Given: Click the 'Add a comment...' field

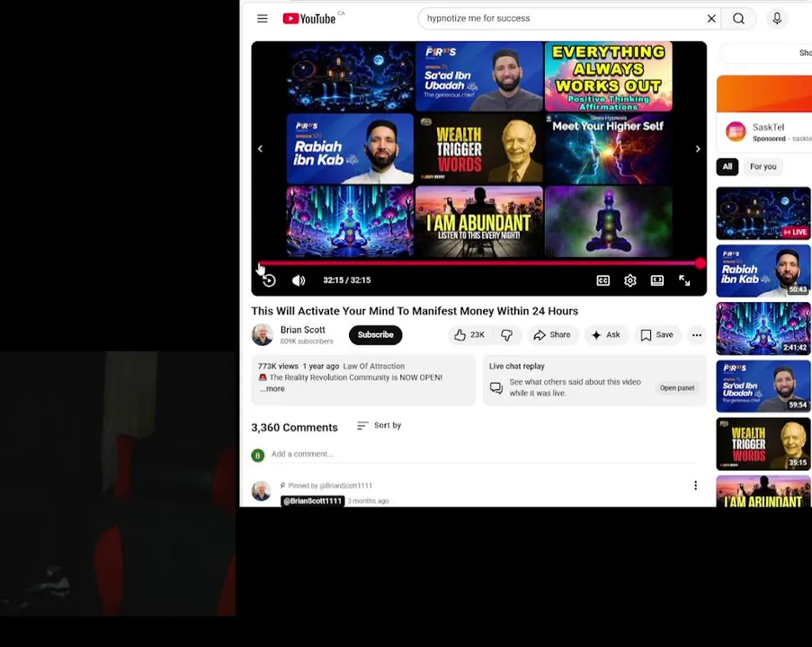Looking at the screenshot, I should [485, 454].
